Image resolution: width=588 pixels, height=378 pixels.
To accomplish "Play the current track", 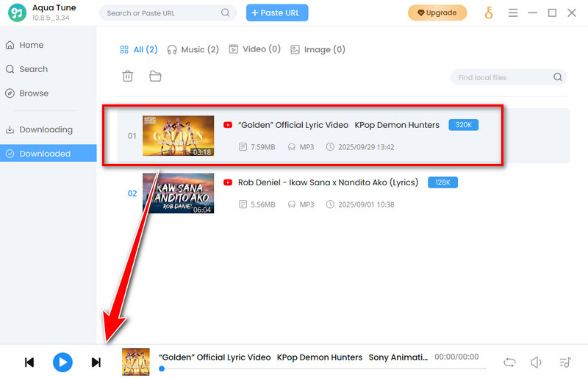I will [62, 363].
